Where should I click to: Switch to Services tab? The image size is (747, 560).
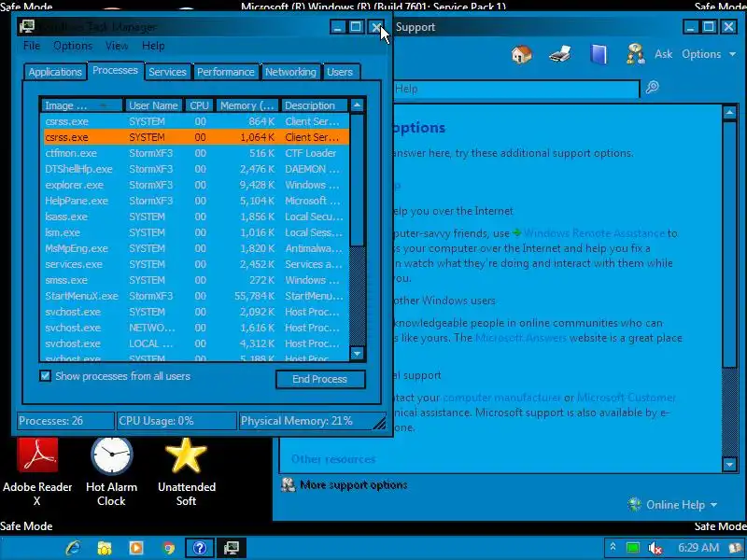pos(167,72)
